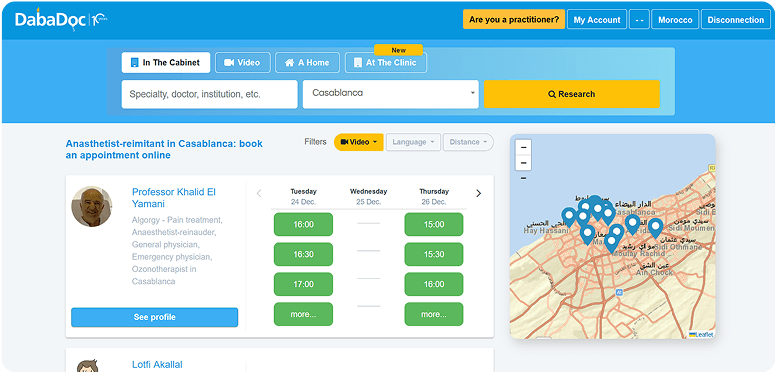775x372 pixels.
Task: Show more Thursday time slots
Action: (x=434, y=314)
